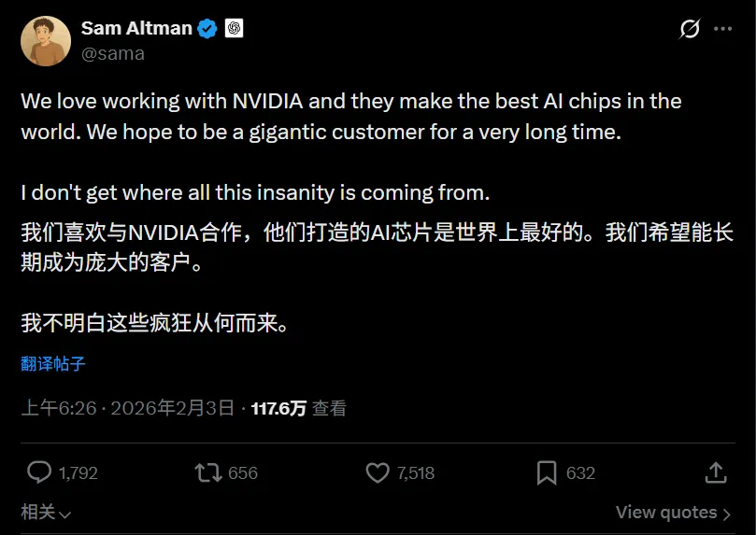Click the Sam Altman display name

(136, 29)
